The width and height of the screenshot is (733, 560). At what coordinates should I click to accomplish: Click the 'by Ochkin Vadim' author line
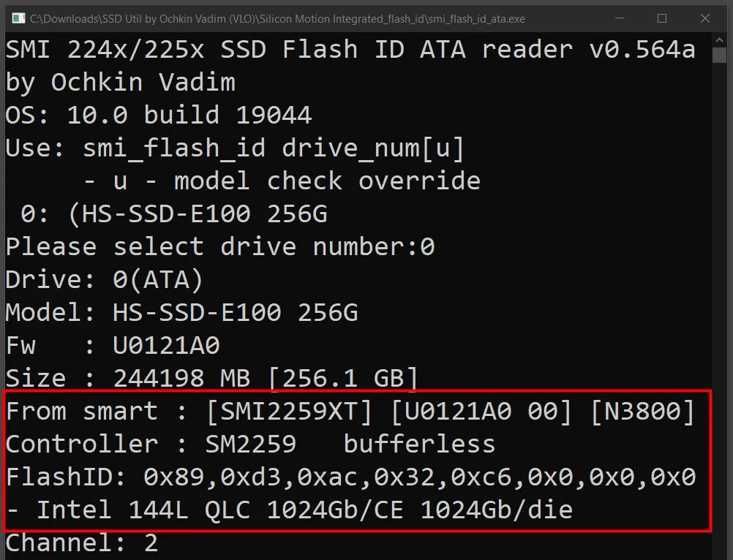coord(121,83)
